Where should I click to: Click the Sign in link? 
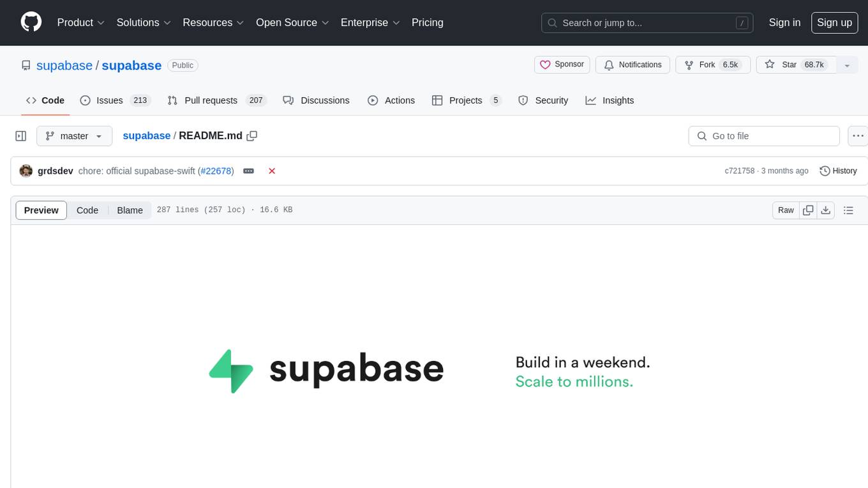(x=784, y=22)
